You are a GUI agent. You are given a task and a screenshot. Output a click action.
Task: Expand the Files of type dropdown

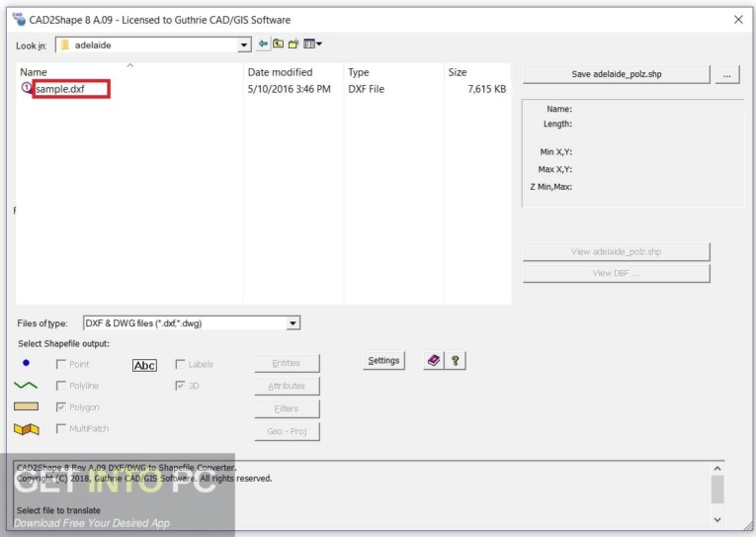tap(293, 323)
